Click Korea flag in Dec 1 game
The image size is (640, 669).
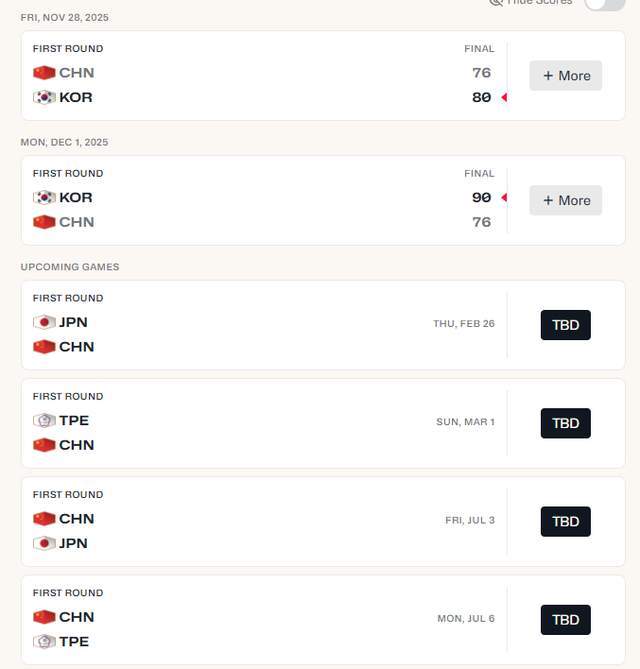(44, 198)
